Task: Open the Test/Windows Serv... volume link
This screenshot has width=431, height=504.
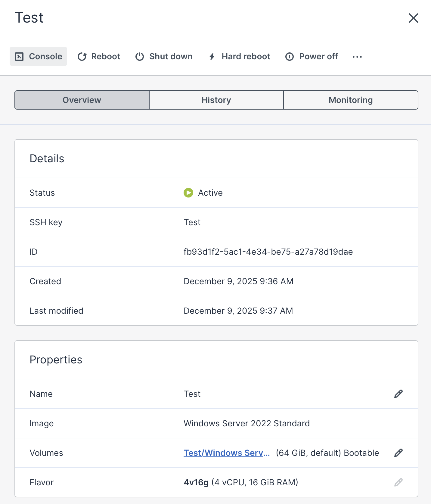Action: [226, 453]
